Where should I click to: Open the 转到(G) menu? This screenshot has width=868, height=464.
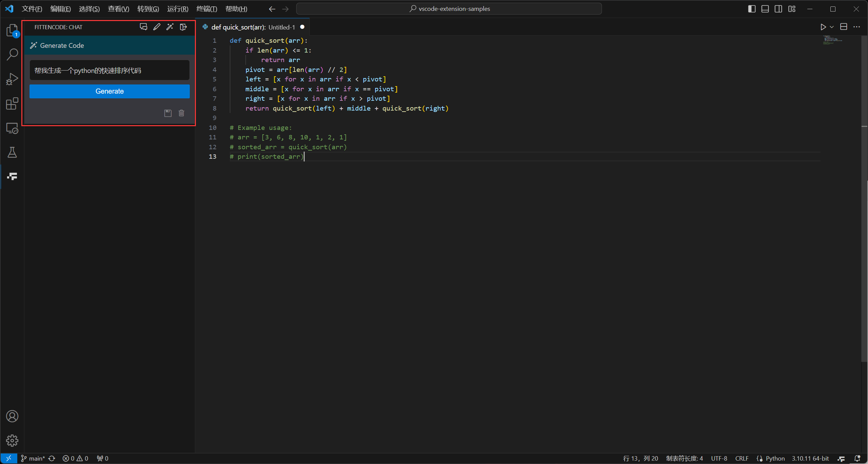coord(148,9)
